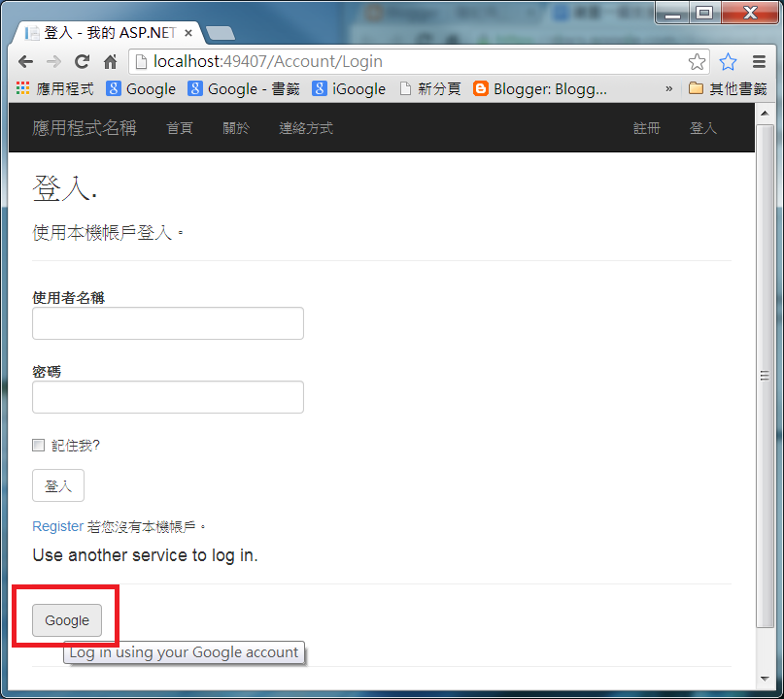Open the browser home page icon
Image resolution: width=784 pixels, height=699 pixels.
click(110, 62)
